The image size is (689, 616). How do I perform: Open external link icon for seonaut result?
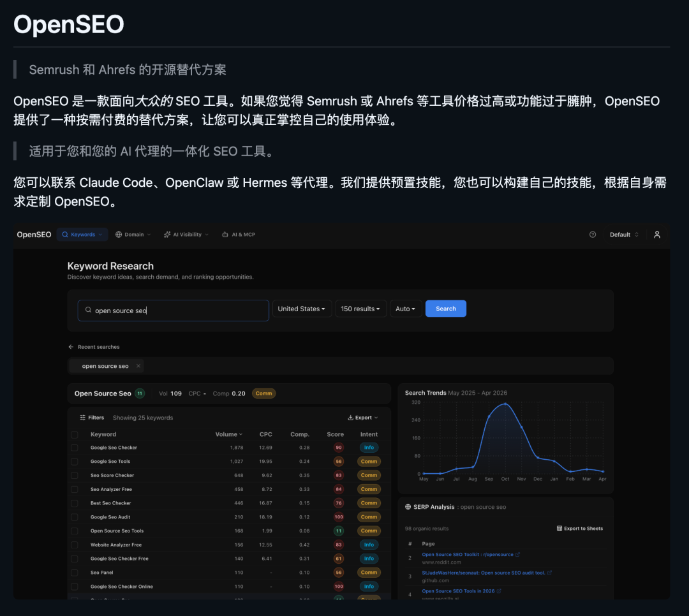click(x=549, y=573)
